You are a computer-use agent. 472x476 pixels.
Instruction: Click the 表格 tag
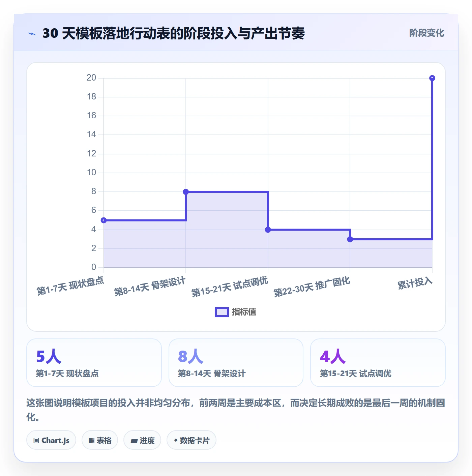coord(100,440)
